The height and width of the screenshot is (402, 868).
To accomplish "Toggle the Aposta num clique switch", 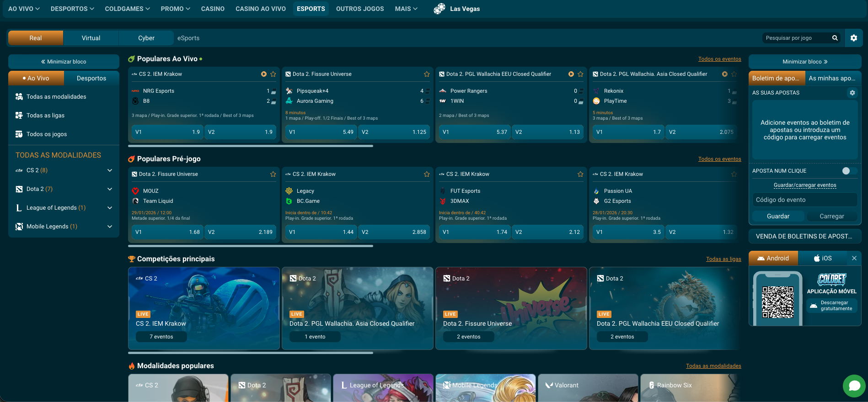I will (x=849, y=171).
